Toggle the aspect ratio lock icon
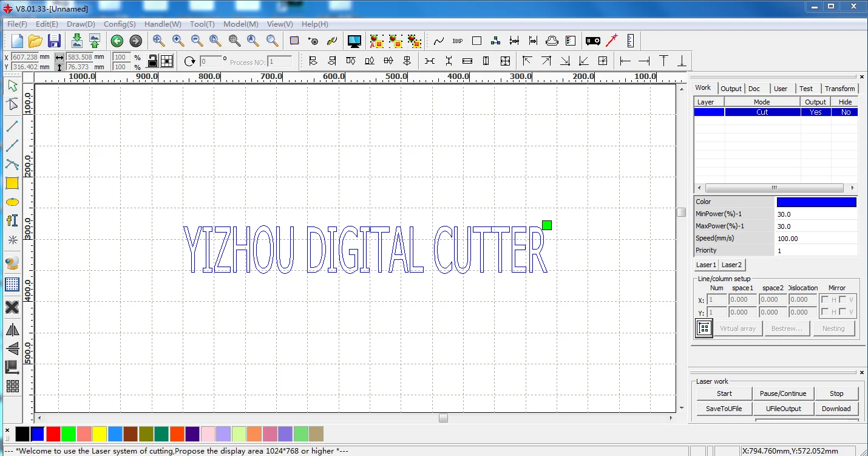Viewport: 868px width, 456px height. point(153,61)
